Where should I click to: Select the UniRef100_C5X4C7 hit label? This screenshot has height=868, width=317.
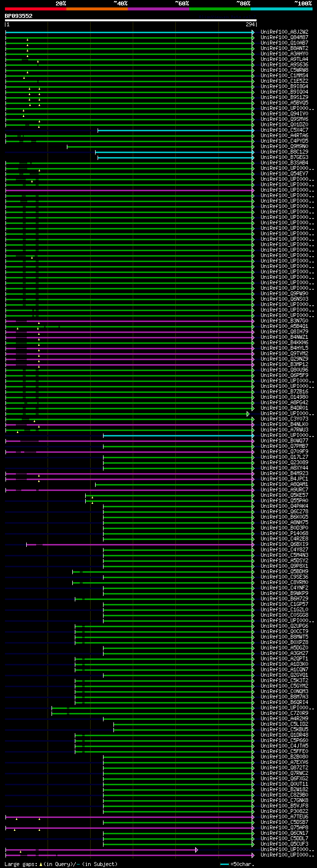[284, 130]
